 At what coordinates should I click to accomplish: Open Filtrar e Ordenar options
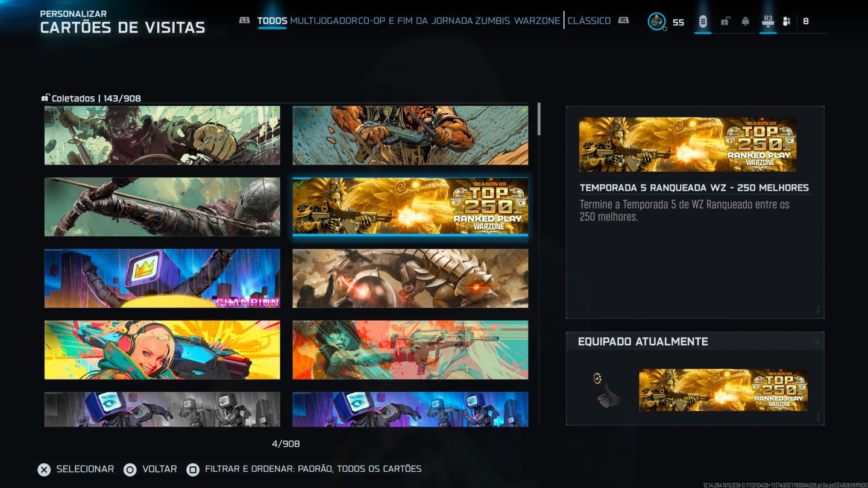click(x=313, y=469)
